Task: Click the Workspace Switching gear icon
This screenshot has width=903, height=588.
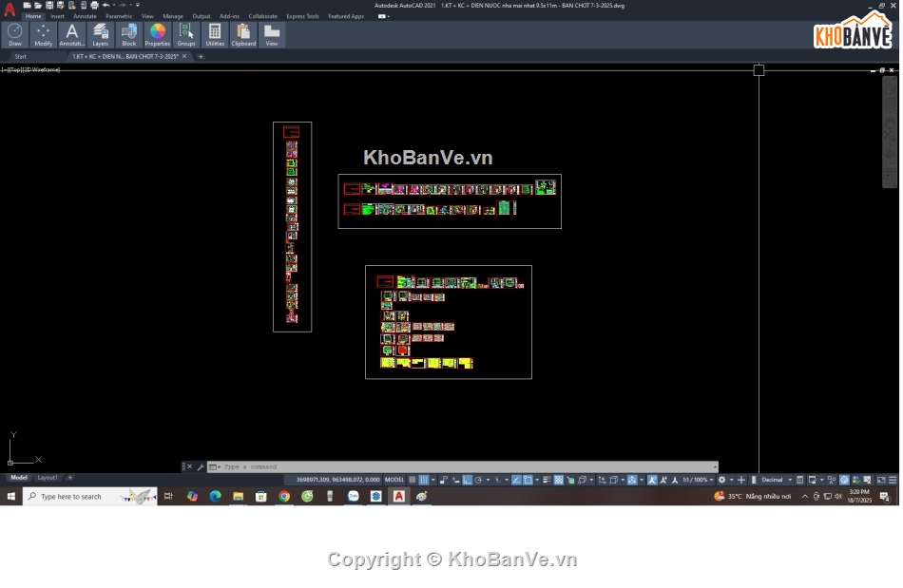Action: point(721,480)
